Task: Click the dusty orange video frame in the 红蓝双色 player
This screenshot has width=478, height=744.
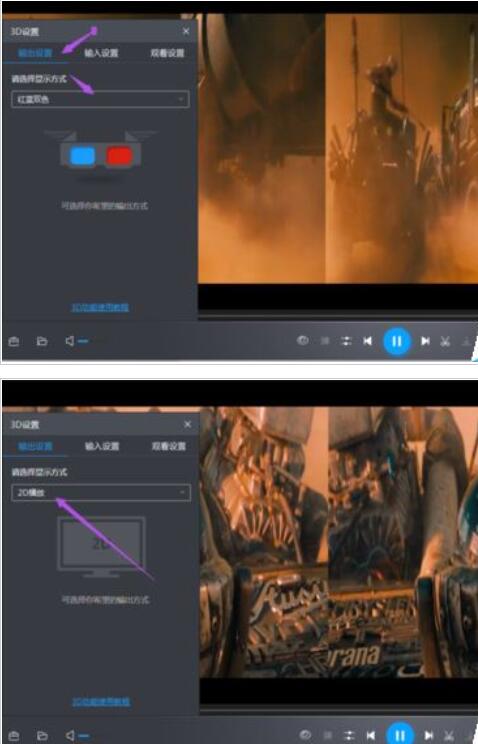Action: point(337,148)
